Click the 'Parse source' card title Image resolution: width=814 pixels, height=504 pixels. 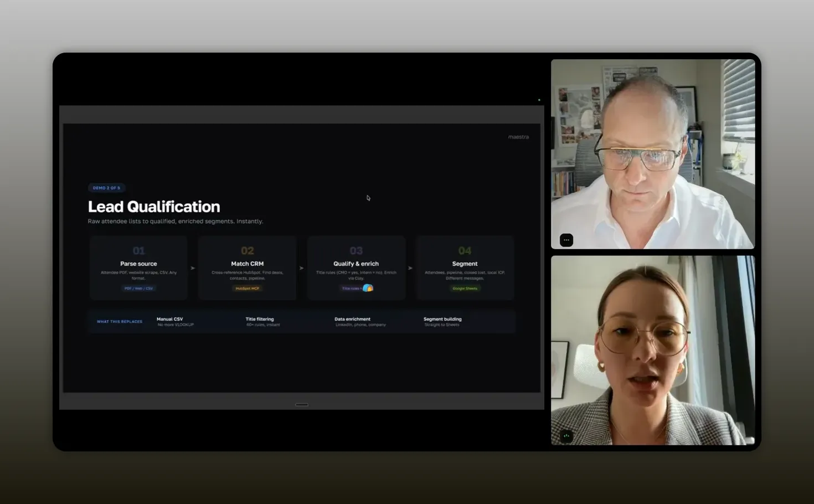(x=138, y=264)
